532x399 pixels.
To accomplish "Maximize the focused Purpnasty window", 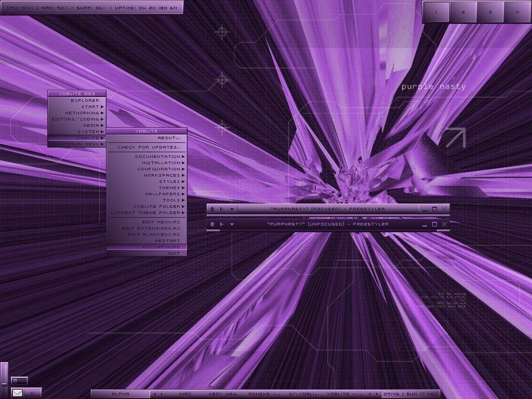I will coord(435,209).
